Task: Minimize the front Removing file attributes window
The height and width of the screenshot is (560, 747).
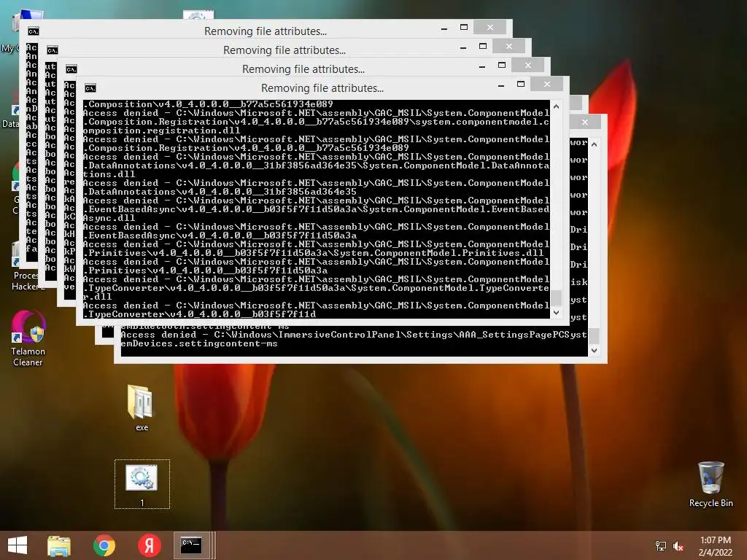Action: 500,85
